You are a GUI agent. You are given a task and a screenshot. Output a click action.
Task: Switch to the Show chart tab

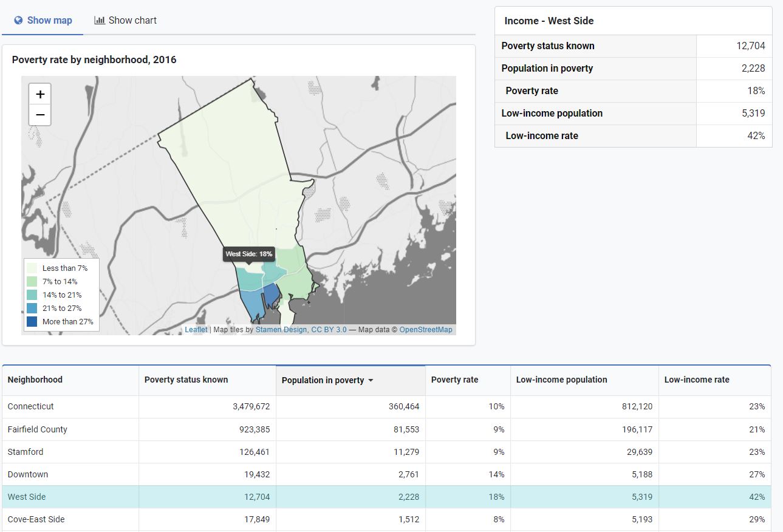(x=125, y=20)
